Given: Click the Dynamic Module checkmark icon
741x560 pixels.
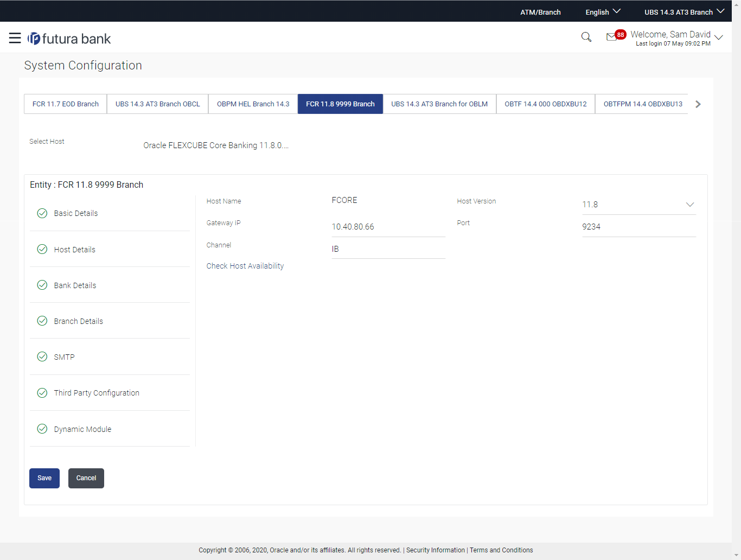Looking at the screenshot, I should [42, 429].
